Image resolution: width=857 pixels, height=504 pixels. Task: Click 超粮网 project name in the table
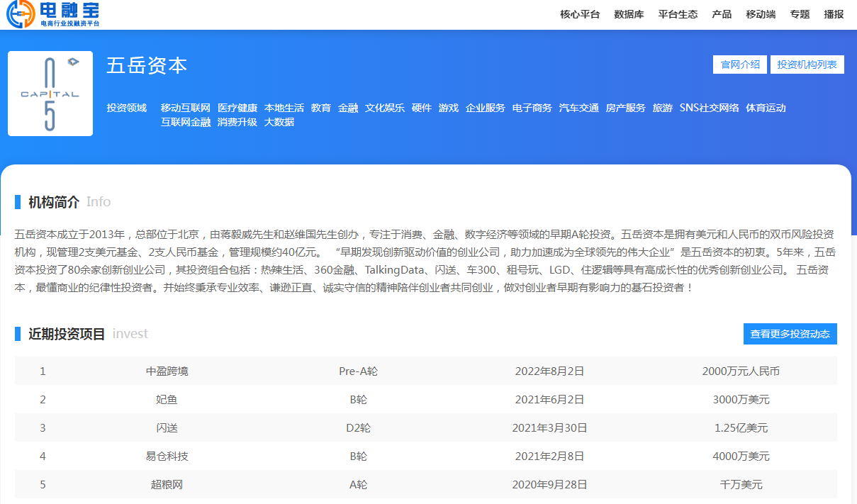point(167,484)
